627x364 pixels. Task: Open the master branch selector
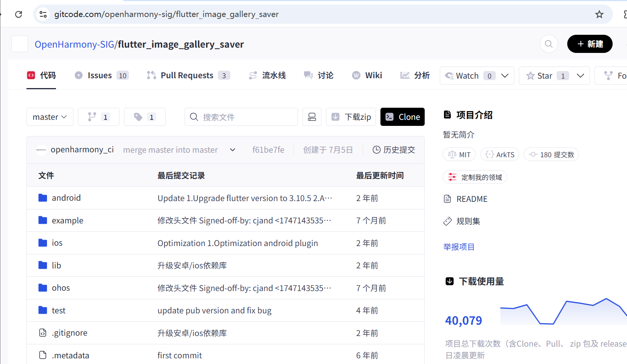[50, 117]
